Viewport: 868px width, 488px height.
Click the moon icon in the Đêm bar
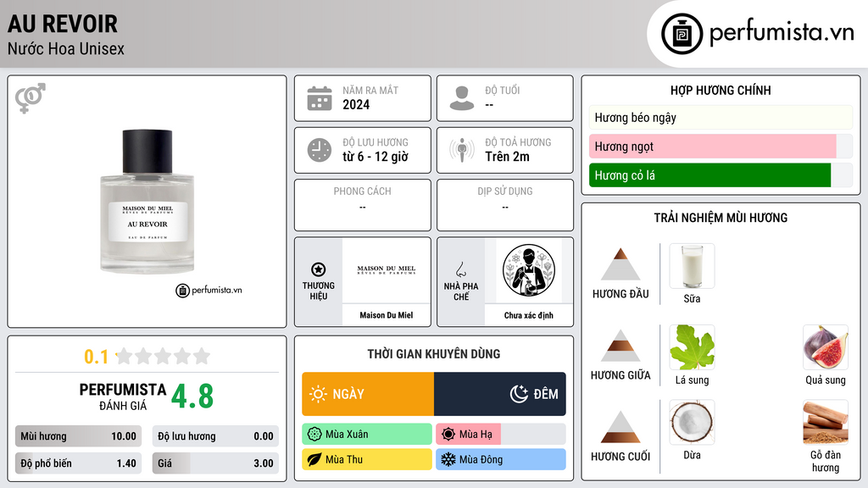[x=519, y=394]
